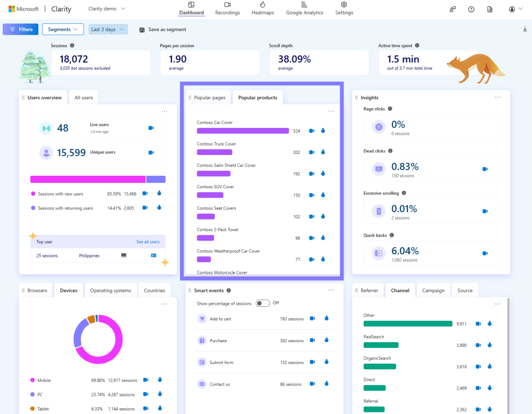Viewport: 532px width, 414px height.
Task: Open recordings for Contoso Car Cover
Action: pos(312,131)
